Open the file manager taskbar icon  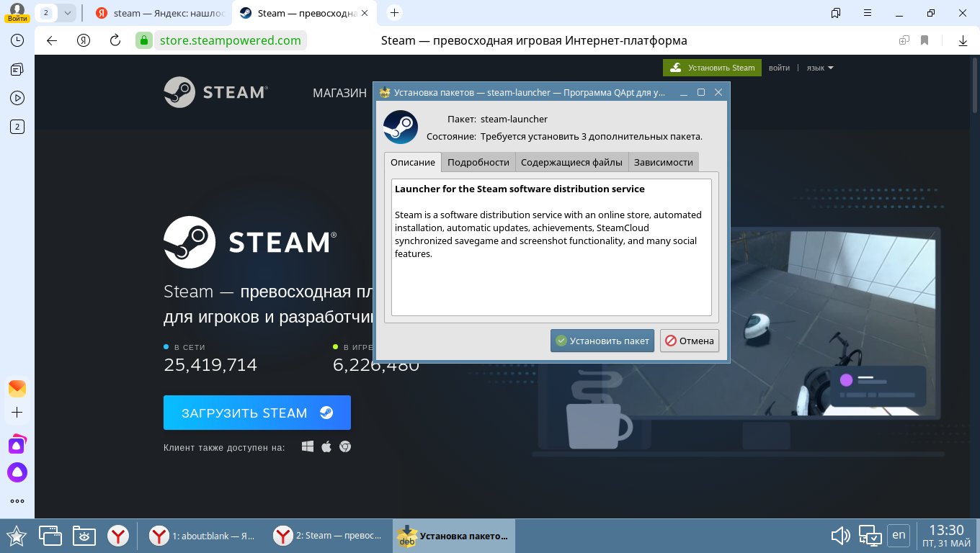pyautogui.click(x=84, y=536)
